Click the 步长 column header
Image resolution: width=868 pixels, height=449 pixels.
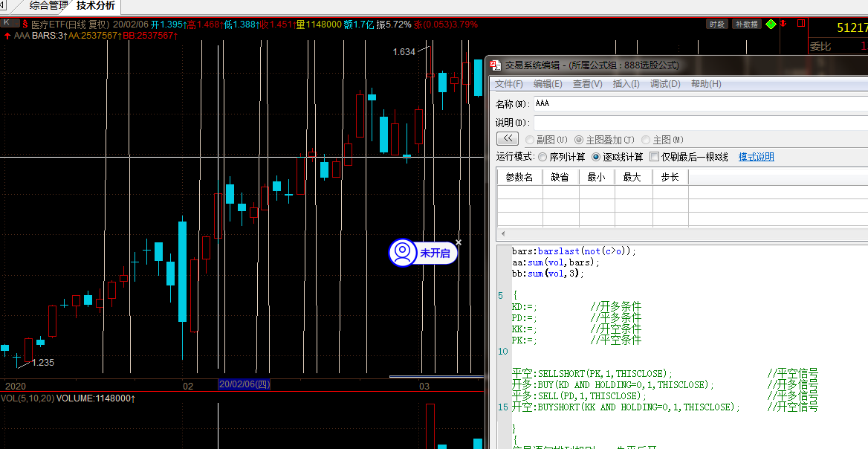pyautogui.click(x=670, y=177)
